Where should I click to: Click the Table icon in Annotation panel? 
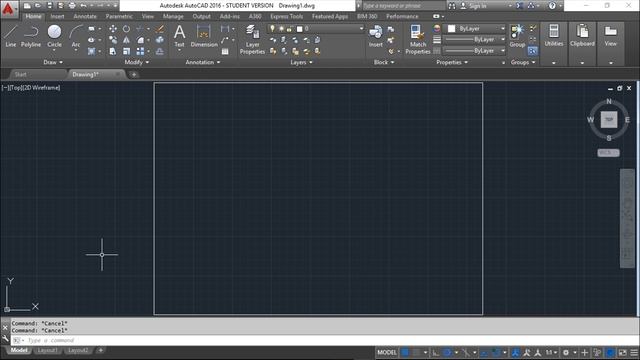point(225,51)
